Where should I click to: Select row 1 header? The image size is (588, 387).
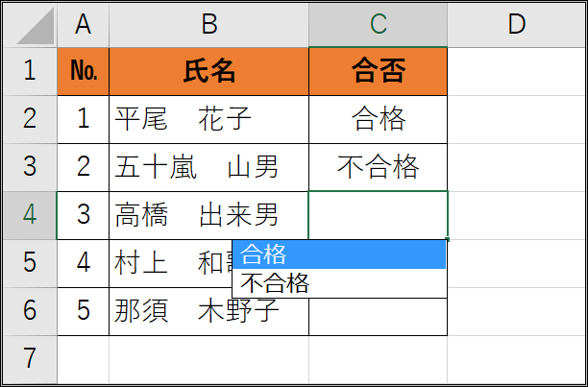coord(30,71)
